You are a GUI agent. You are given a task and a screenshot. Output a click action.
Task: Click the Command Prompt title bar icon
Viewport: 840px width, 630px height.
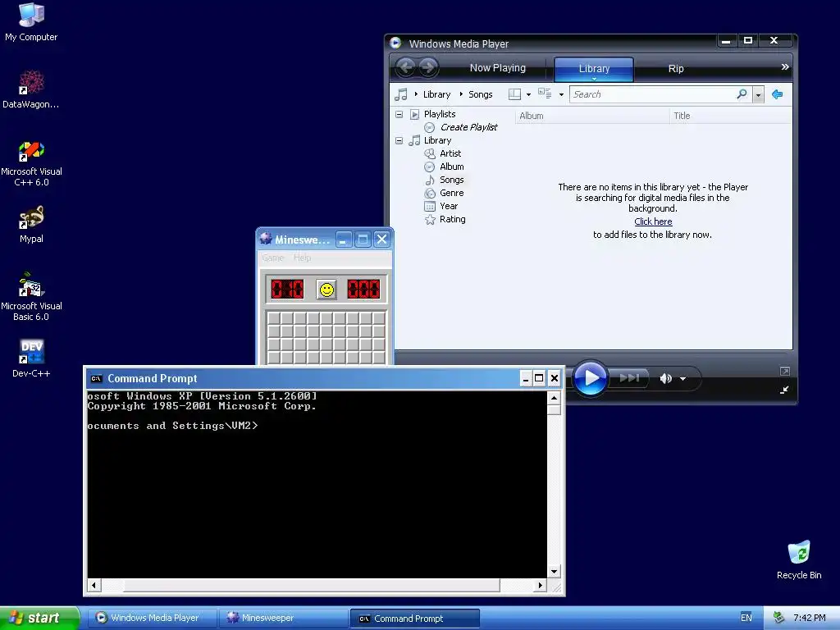point(97,379)
